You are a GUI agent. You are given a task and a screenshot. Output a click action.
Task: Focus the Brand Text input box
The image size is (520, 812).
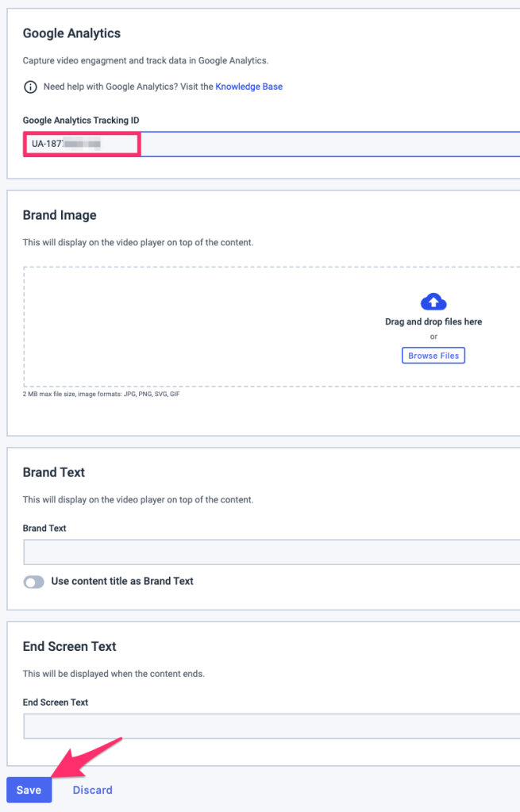click(272, 552)
